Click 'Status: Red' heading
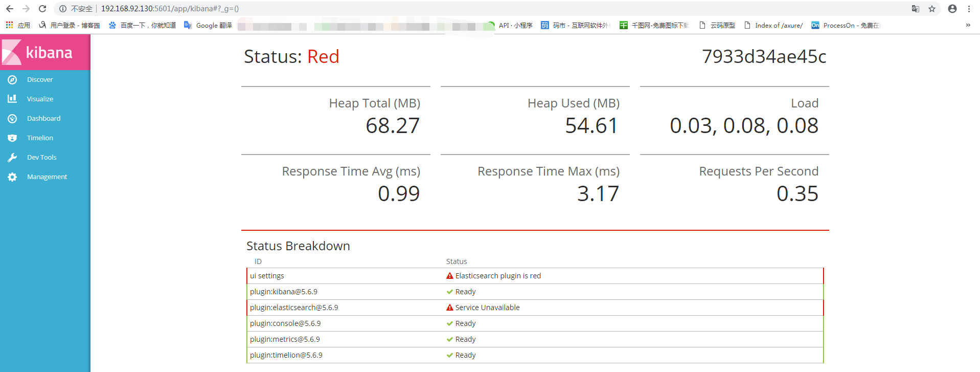The image size is (980, 372). pyautogui.click(x=291, y=57)
